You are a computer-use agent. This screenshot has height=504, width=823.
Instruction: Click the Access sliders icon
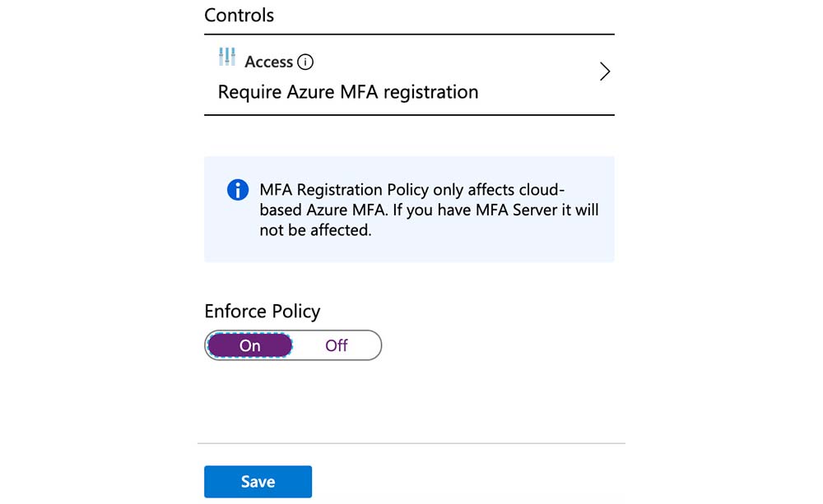tap(227, 58)
